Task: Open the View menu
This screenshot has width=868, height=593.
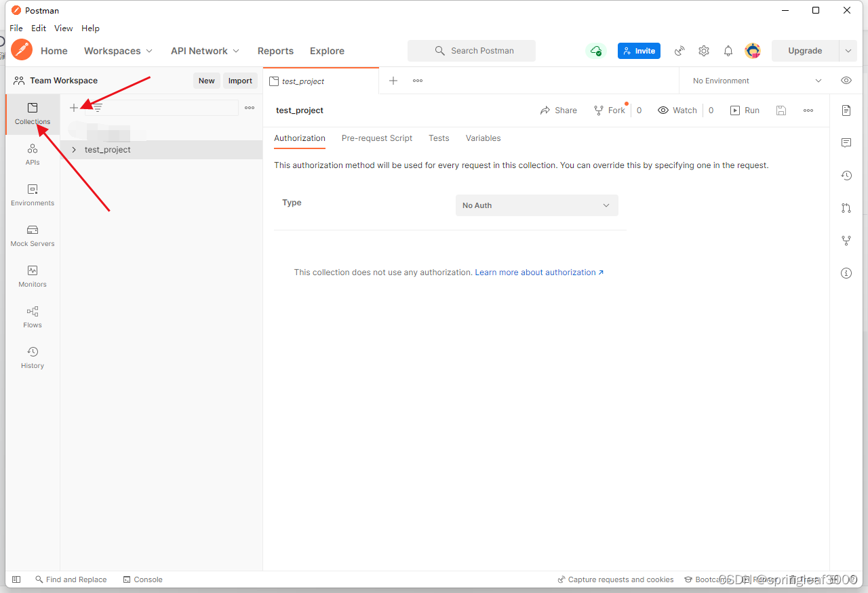Action: (x=64, y=28)
